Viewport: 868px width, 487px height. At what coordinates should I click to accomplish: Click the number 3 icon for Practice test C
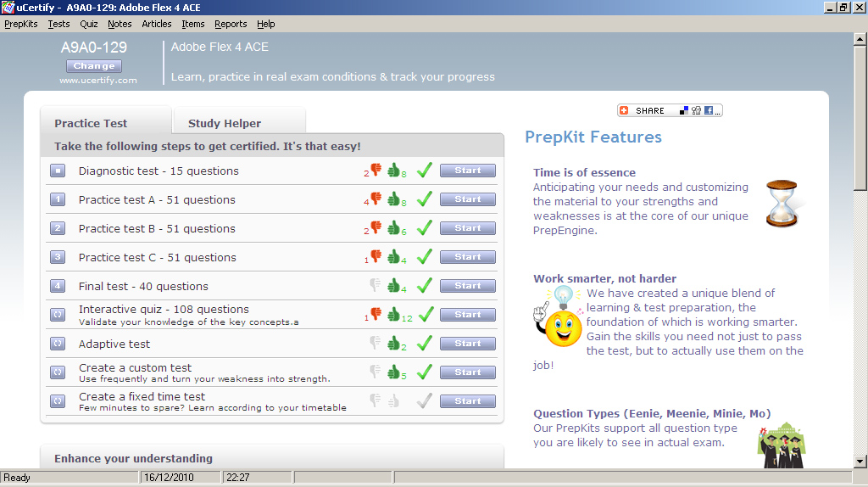[x=58, y=257]
